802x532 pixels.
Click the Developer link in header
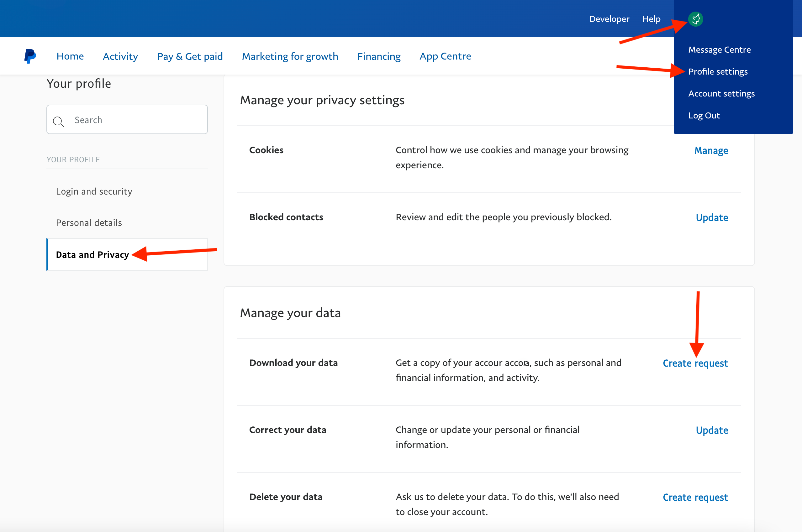[609, 19]
